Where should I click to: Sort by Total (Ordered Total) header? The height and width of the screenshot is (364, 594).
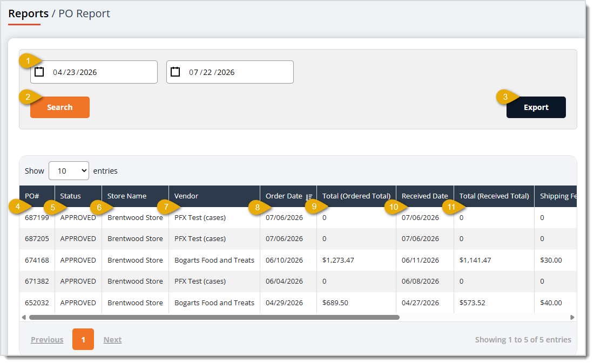356,196
